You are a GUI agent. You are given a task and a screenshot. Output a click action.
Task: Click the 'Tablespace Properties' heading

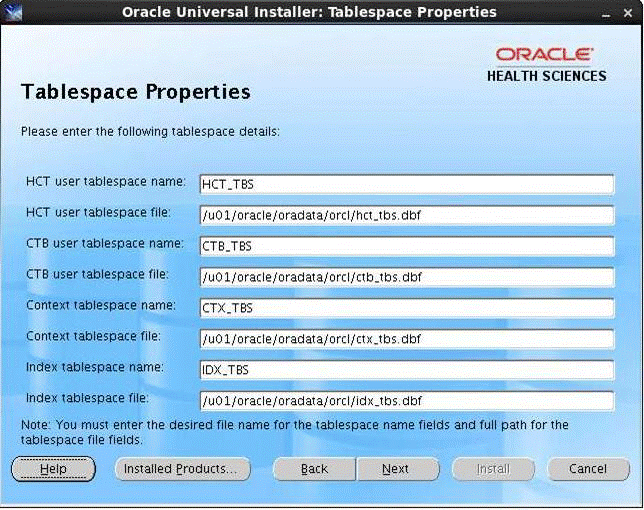click(136, 92)
